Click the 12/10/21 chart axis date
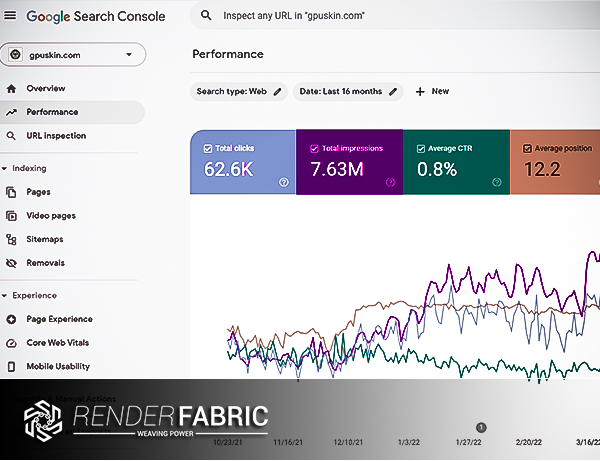The height and width of the screenshot is (461, 600). (348, 442)
